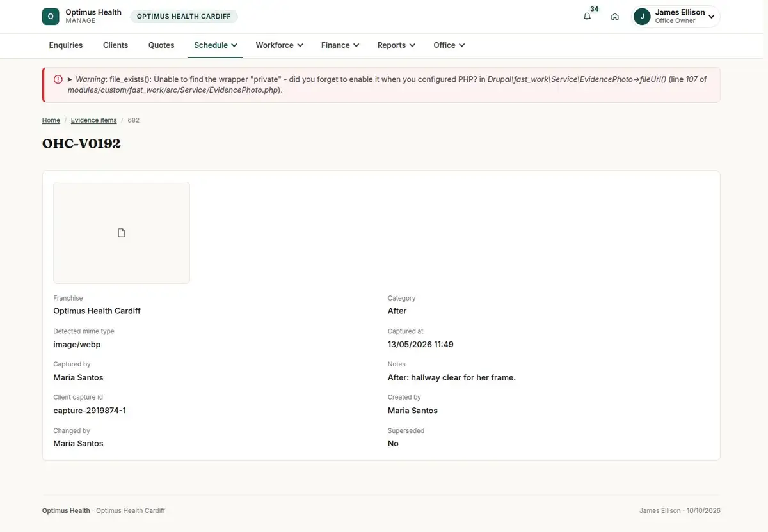Follow the Home breadcrumb link
Viewport: 768px width, 532px height.
(x=51, y=120)
